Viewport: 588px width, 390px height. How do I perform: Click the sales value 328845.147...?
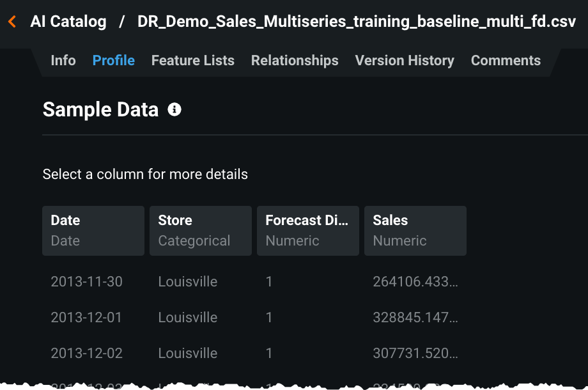(x=415, y=317)
